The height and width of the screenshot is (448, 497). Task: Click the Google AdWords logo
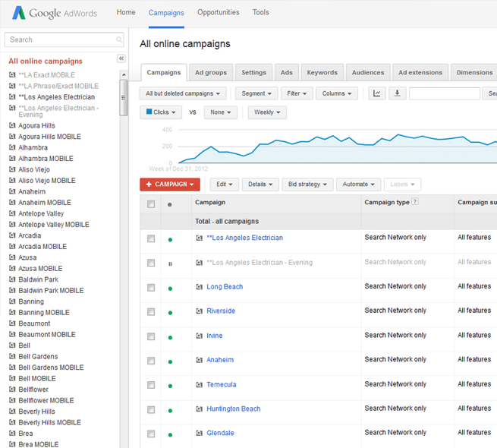point(54,13)
